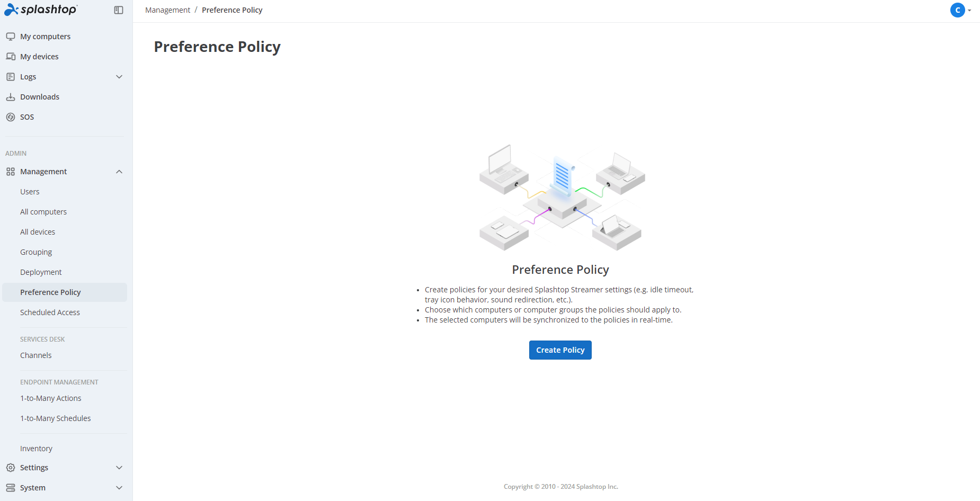The image size is (980, 501).
Task: Open My computers page
Action: [45, 37]
